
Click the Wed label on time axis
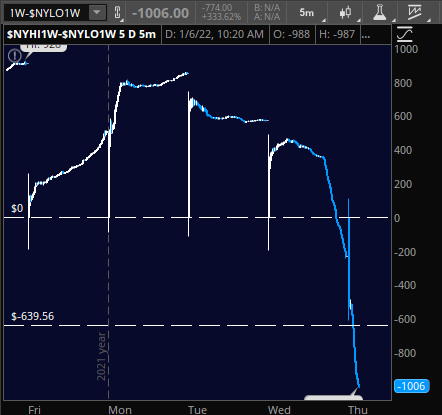point(279,410)
